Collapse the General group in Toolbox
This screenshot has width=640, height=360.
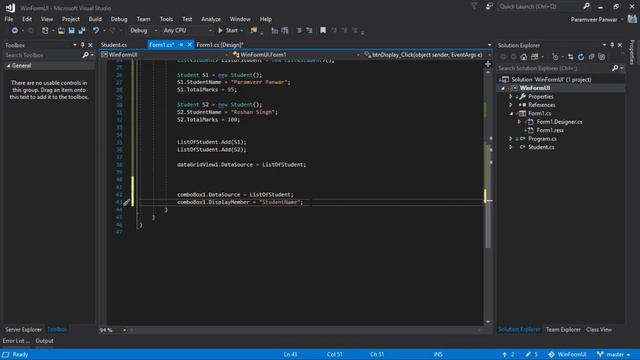[x=8, y=66]
